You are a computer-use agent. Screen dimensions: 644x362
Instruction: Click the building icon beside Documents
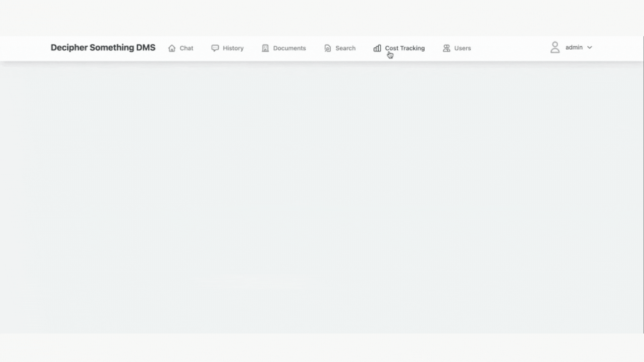tap(265, 48)
